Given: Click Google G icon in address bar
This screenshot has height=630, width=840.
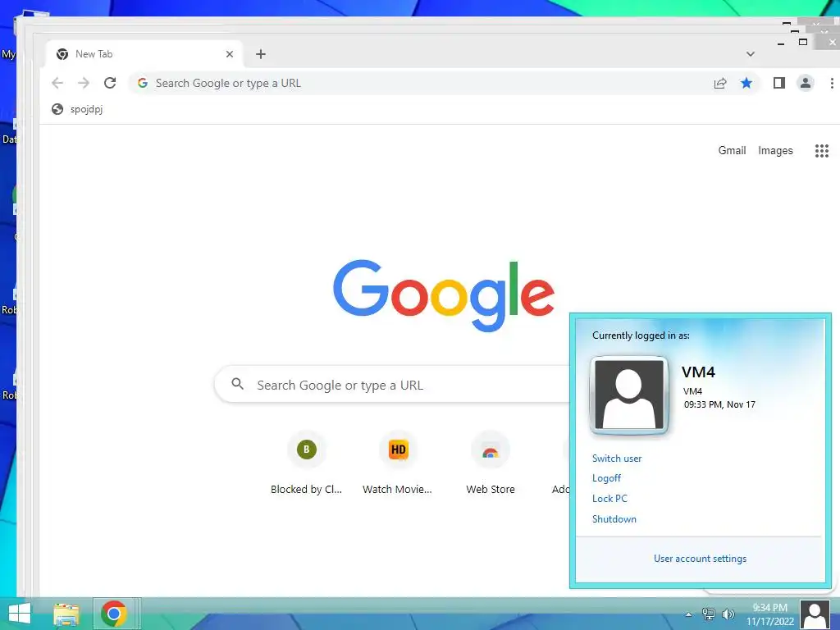Looking at the screenshot, I should [x=143, y=83].
